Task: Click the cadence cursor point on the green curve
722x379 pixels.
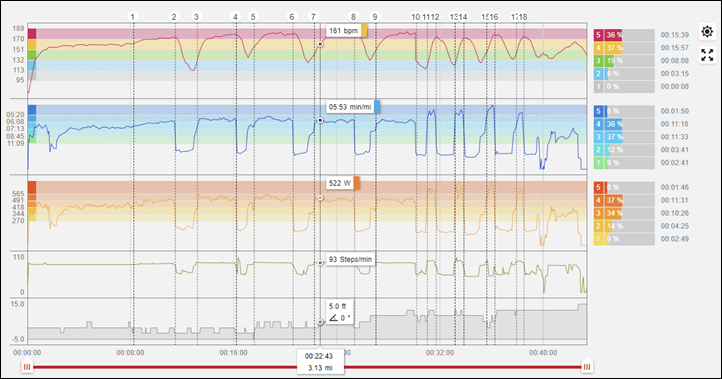Action: pos(320,263)
